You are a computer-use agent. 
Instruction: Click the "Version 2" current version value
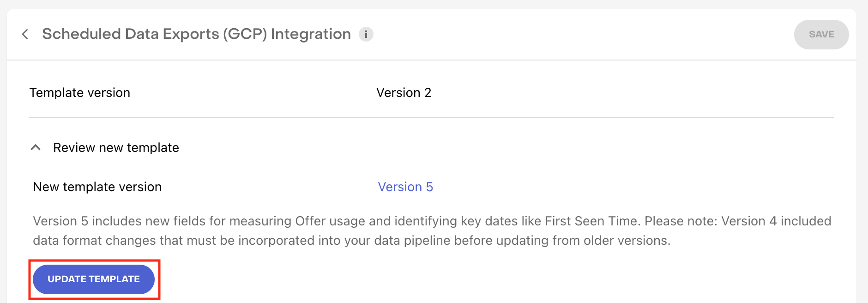pyautogui.click(x=404, y=93)
